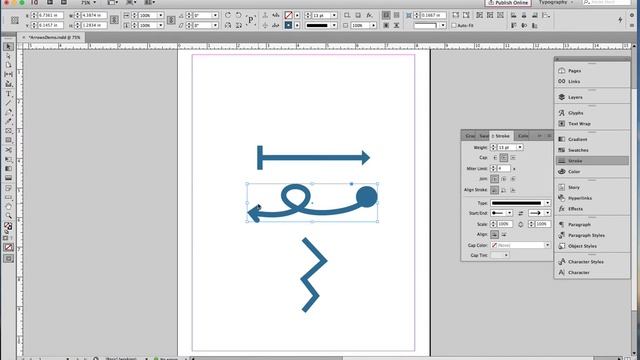Switch to the Gradient tab in floating panel
640x360 pixels.
[470, 136]
